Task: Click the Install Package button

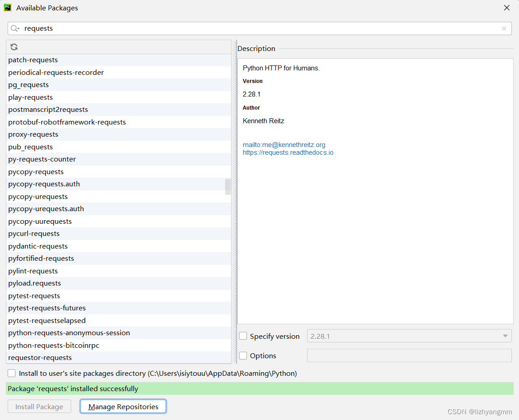Action: click(39, 406)
